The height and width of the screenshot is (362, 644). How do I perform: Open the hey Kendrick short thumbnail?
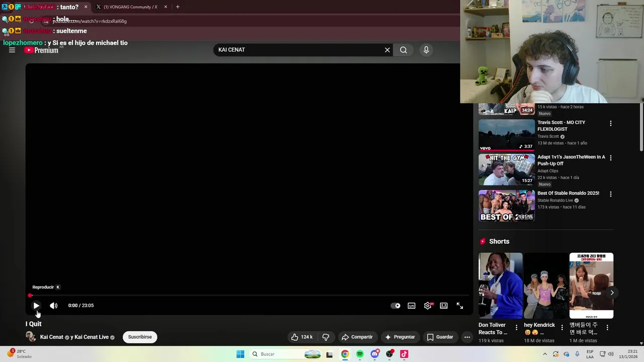tap(546, 286)
